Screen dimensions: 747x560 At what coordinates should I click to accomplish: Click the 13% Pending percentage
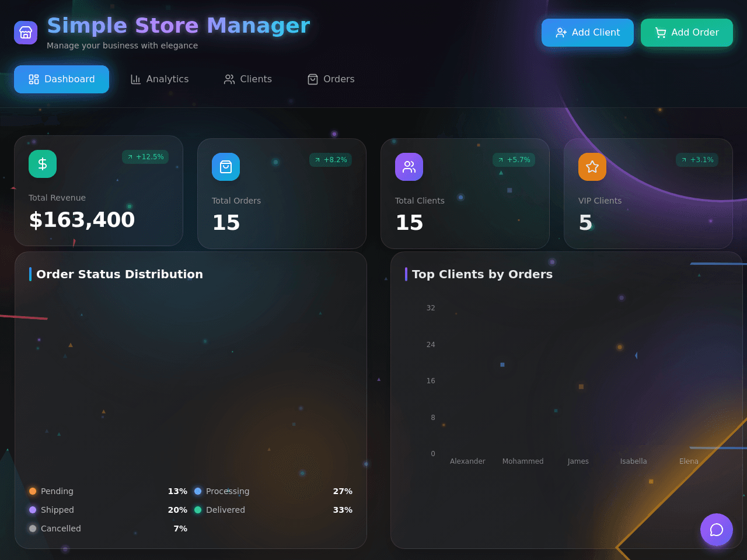pos(177,491)
